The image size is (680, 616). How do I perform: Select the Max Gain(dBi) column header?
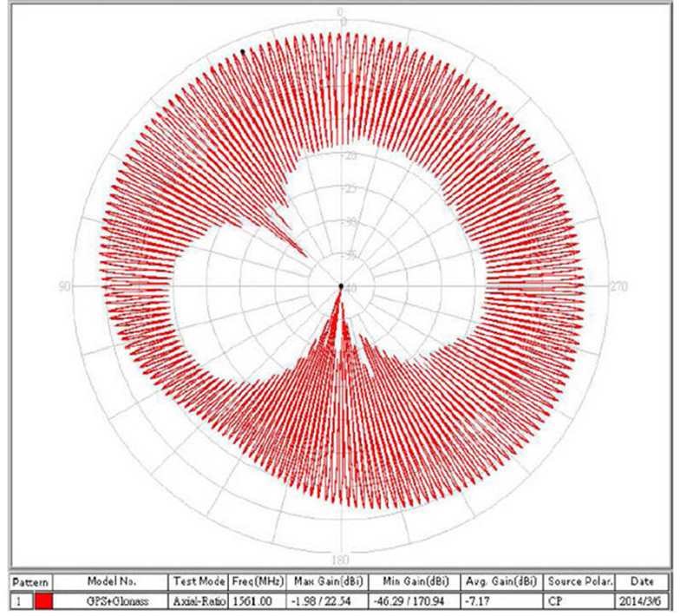[328, 581]
